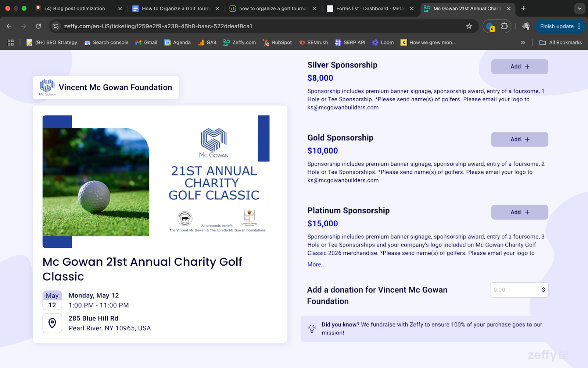Image resolution: width=588 pixels, height=368 pixels.
Task: Add Platinum Sponsorship to order
Action: pos(520,212)
